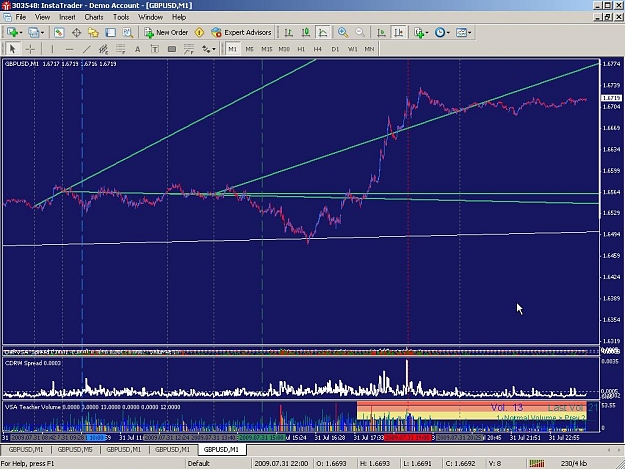Switch timeframe to W1

(x=352, y=49)
